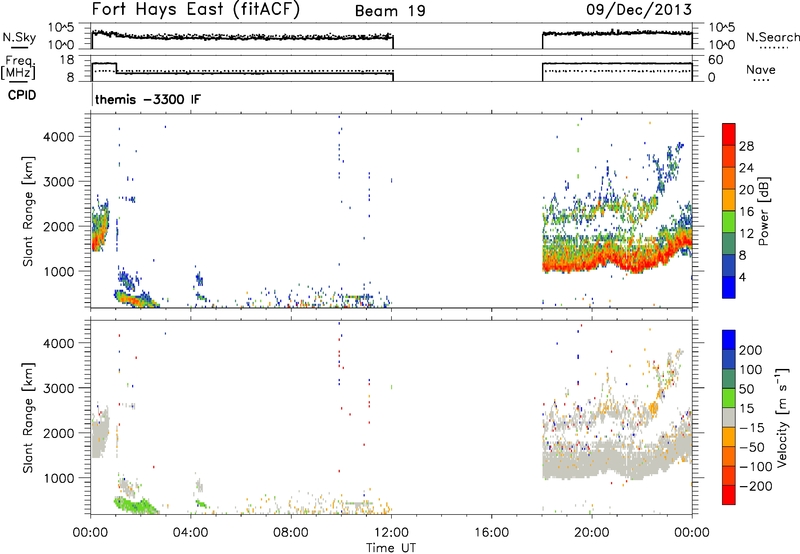Click the '28' tick on the power colorbar
This screenshot has width=800, height=554.
point(746,146)
